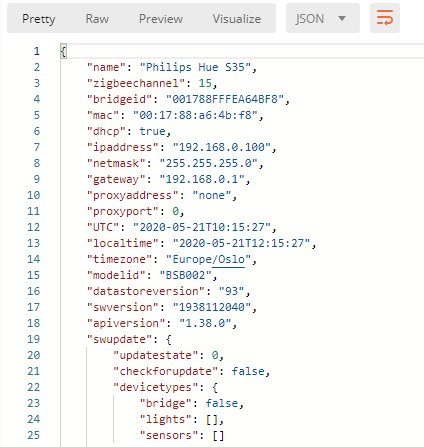Collapse the root object at line 1
This screenshot has width=424, height=447.
[x=63, y=51]
